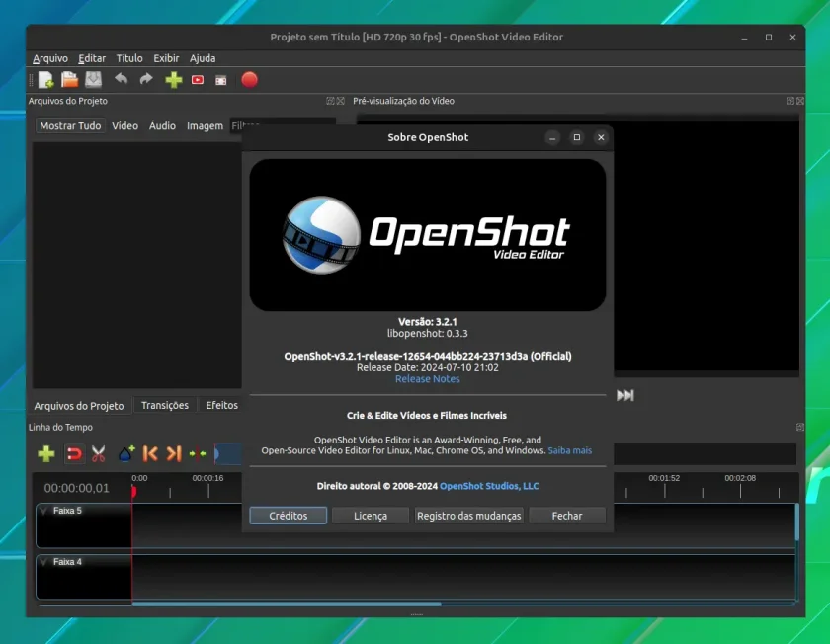Add a track with the timeline plus icon
This screenshot has height=644, width=830.
tap(46, 453)
